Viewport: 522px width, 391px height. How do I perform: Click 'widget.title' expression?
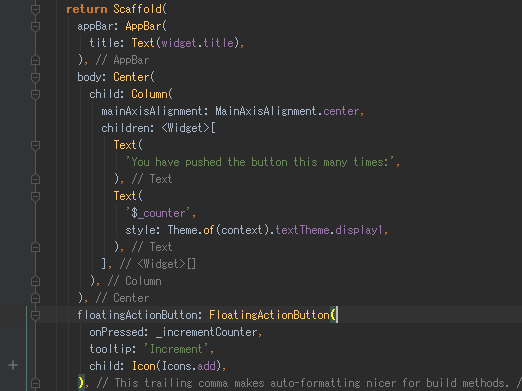click(x=198, y=43)
